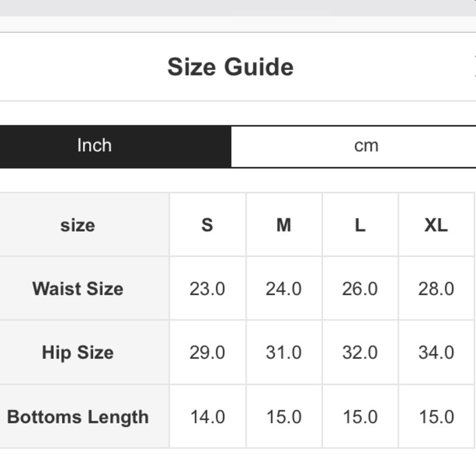Select bottoms length 14.0 for size S
Image resolution: width=476 pixels, height=476 pixels.
[208, 417]
